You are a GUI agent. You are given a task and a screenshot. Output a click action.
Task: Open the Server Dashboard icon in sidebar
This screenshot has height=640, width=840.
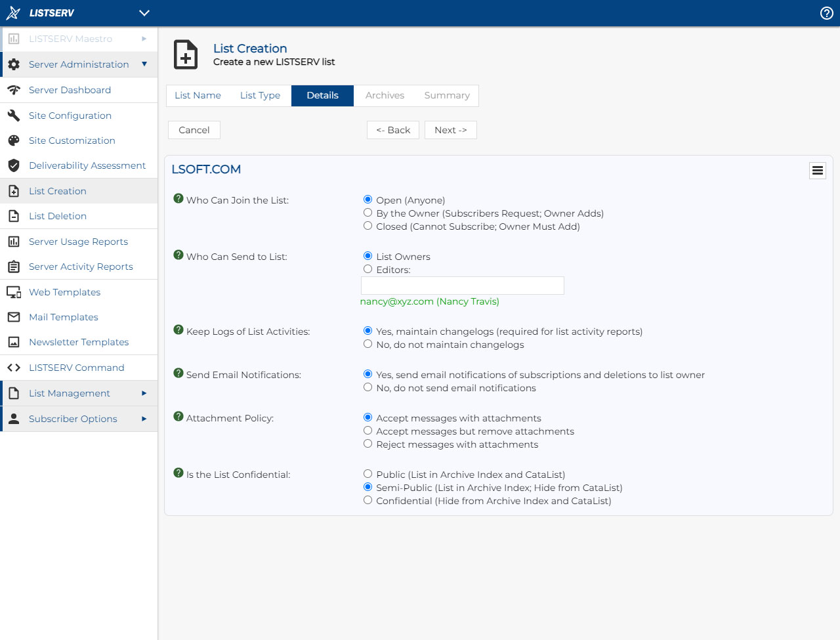[14, 90]
